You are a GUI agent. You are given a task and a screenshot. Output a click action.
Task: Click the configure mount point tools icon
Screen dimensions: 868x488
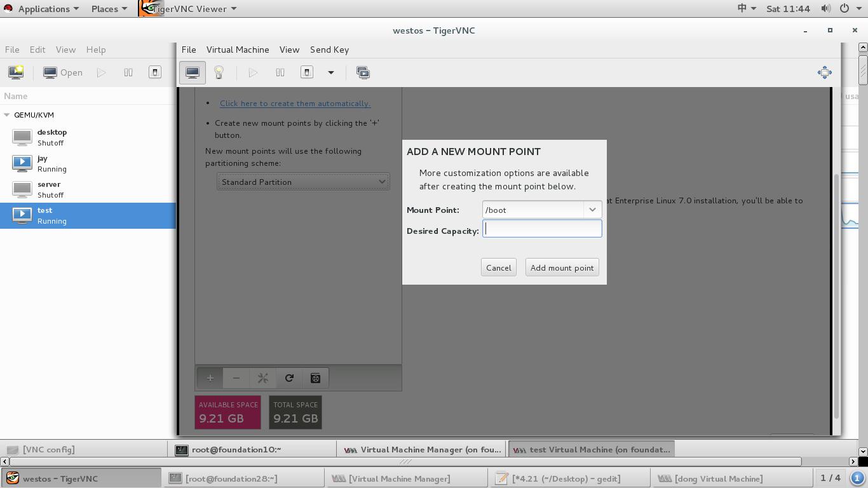coord(262,378)
